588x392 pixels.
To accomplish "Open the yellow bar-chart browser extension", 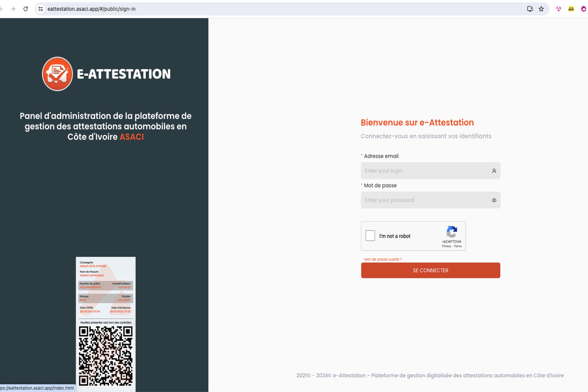I will 571,9.
